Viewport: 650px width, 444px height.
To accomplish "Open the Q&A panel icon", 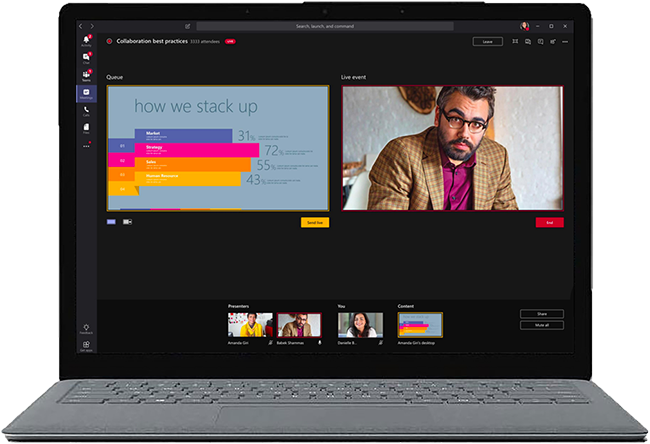I will tap(540, 41).
